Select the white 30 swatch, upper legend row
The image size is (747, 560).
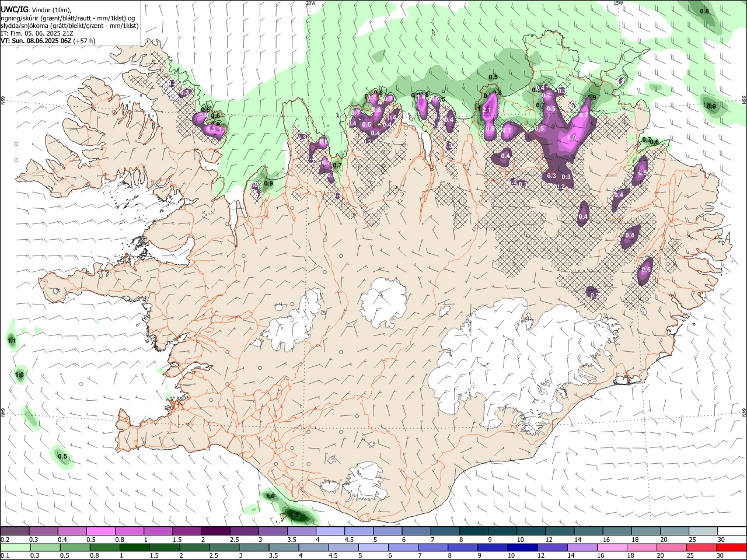[732, 531]
